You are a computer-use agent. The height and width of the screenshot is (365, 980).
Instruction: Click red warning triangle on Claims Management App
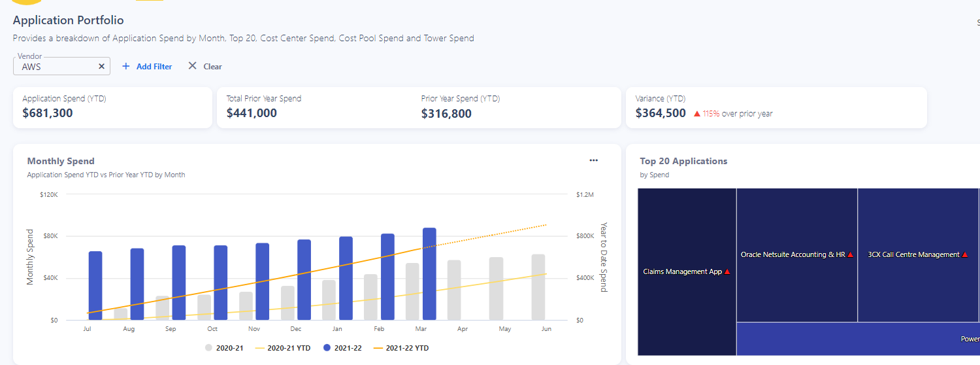point(727,271)
